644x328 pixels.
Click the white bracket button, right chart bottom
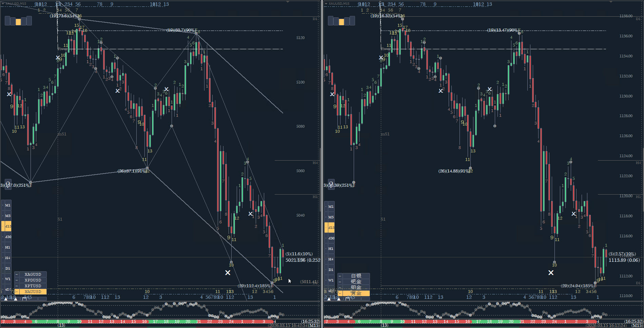point(348,299)
